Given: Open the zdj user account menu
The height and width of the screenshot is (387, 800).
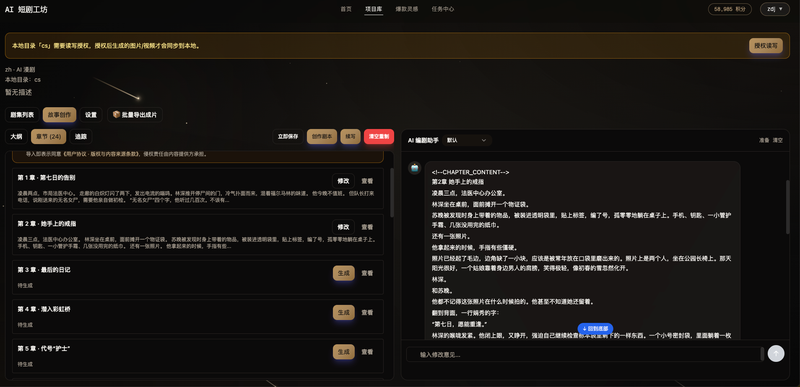Looking at the screenshot, I should tap(774, 9).
